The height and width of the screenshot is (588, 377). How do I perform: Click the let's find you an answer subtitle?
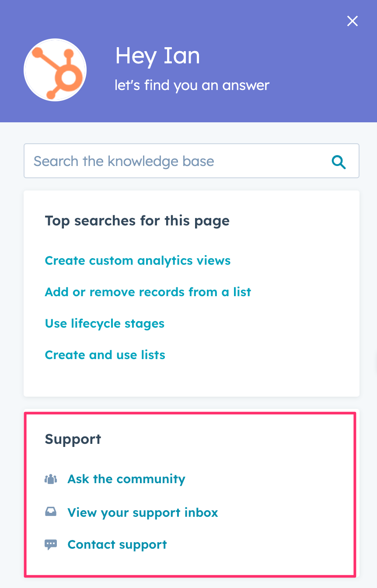coord(192,85)
